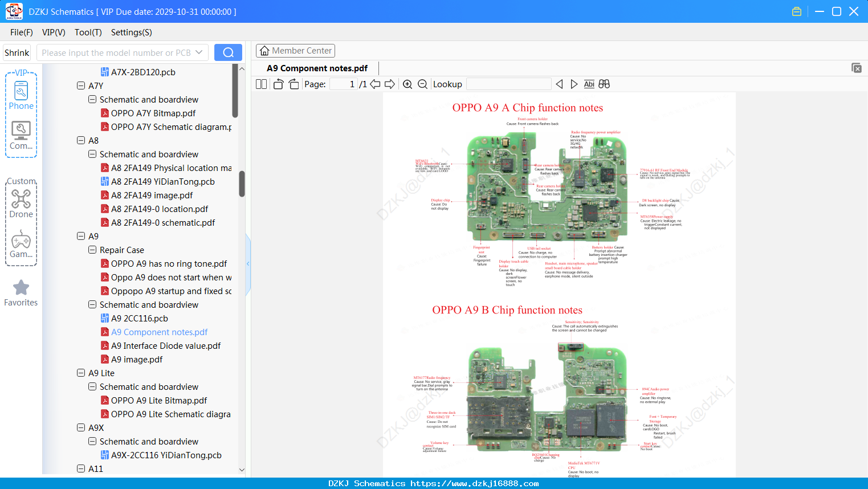Zoom out of the PDF

pyautogui.click(x=423, y=84)
